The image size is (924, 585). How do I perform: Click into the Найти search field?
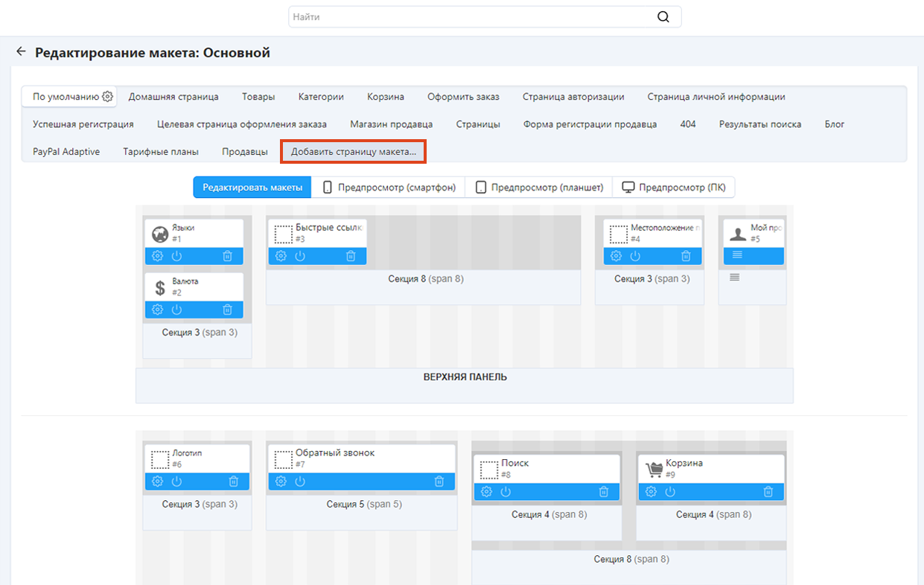pyautogui.click(x=469, y=17)
